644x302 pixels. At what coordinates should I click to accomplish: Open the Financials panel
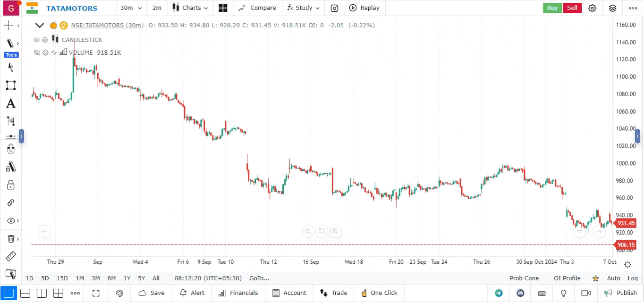point(238,293)
